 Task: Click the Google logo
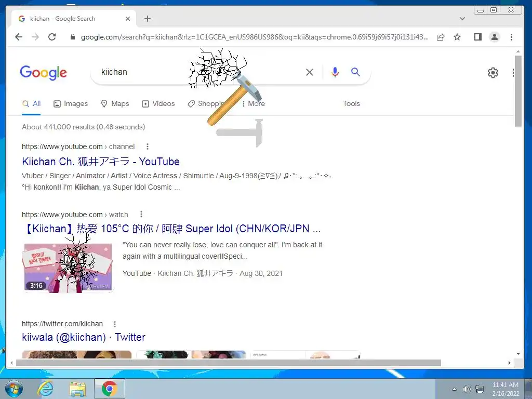pyautogui.click(x=44, y=73)
